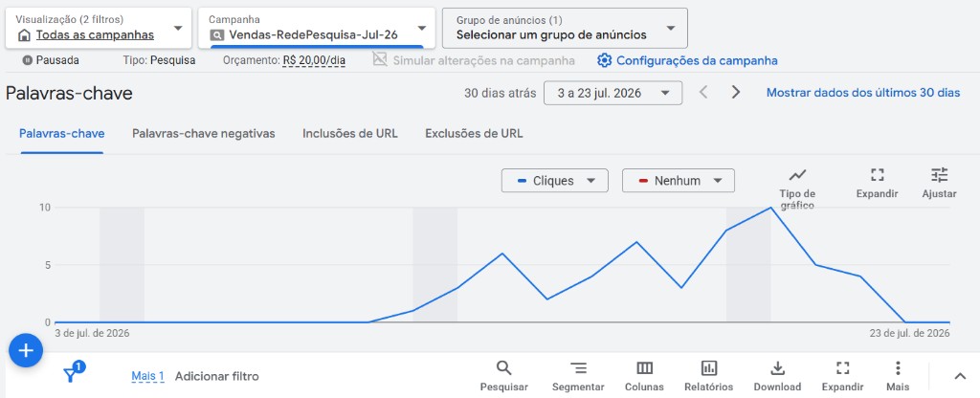This screenshot has height=398, width=980.
Task: Open the Relatórios reports icon
Action: [x=709, y=367]
